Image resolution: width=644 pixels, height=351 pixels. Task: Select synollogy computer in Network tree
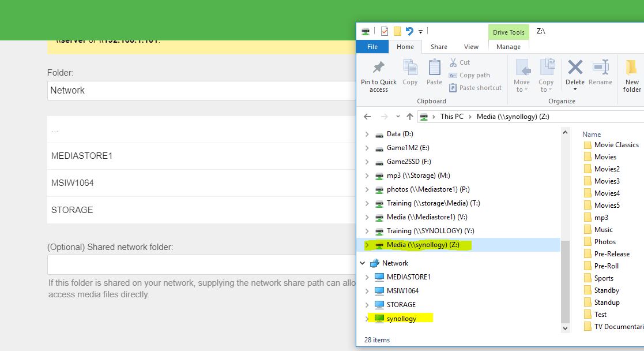(401, 319)
